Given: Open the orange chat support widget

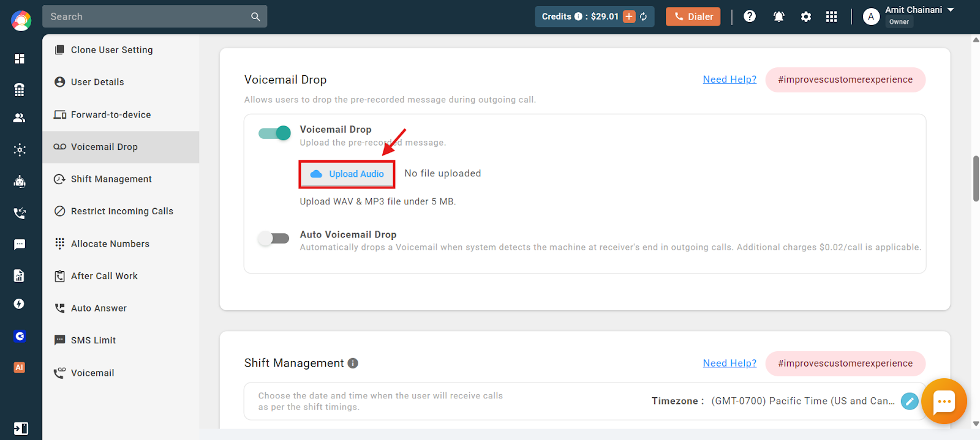Looking at the screenshot, I should [944, 401].
